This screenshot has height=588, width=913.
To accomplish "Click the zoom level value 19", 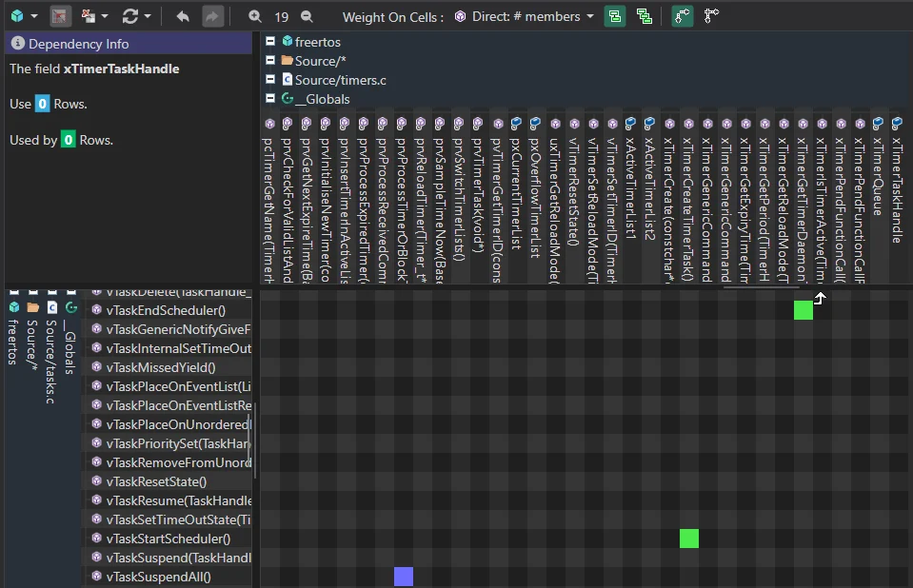I will point(281,17).
